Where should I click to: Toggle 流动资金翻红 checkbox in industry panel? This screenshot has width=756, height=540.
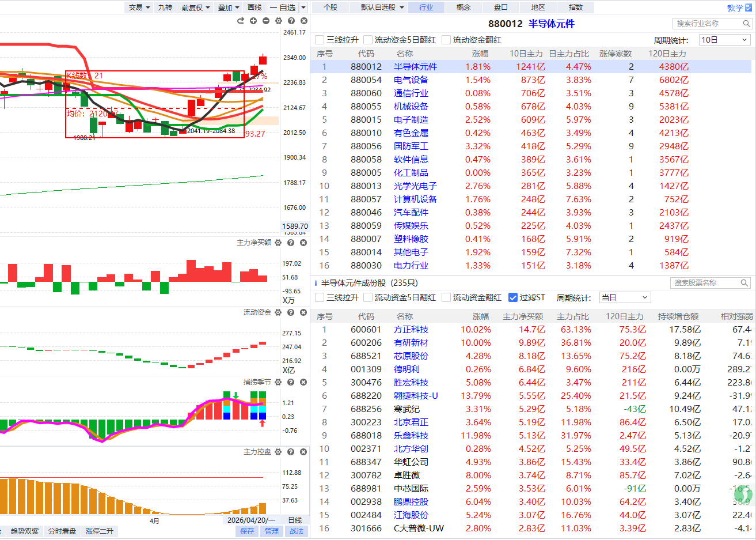click(446, 40)
